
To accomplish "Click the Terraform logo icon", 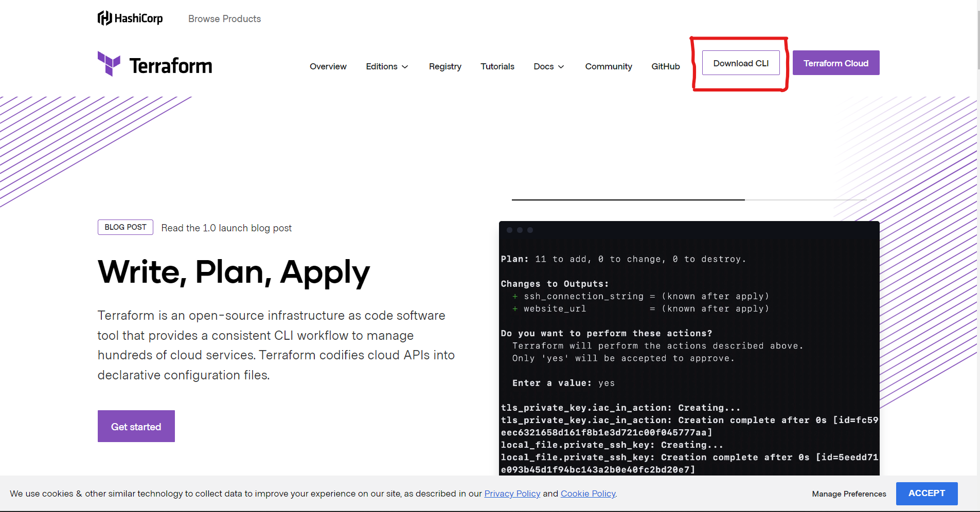I will click(109, 64).
